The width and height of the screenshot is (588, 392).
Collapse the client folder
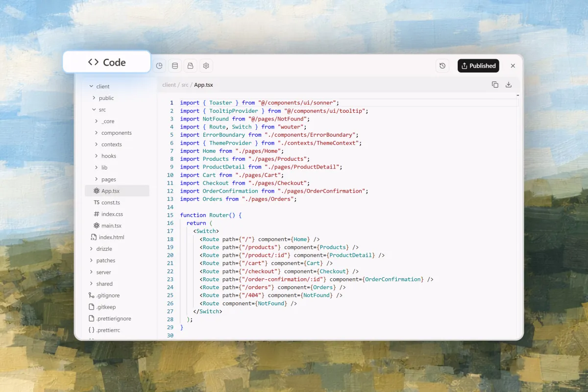click(102, 86)
